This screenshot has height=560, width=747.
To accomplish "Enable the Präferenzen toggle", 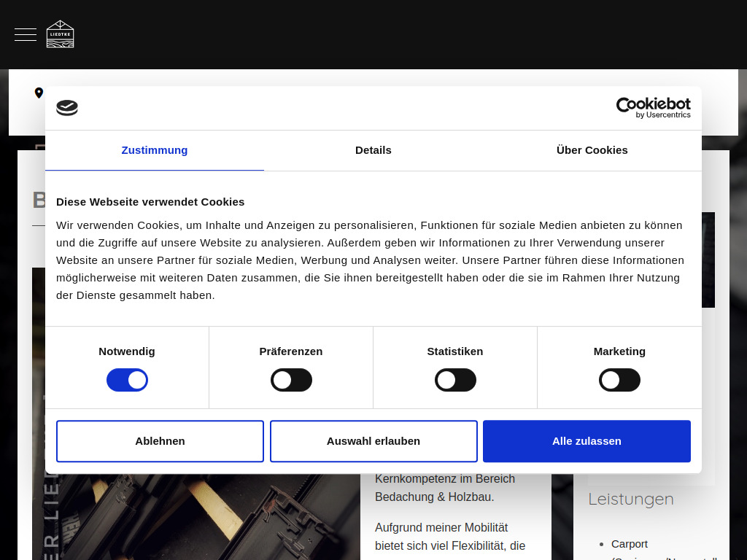I will (x=291, y=380).
